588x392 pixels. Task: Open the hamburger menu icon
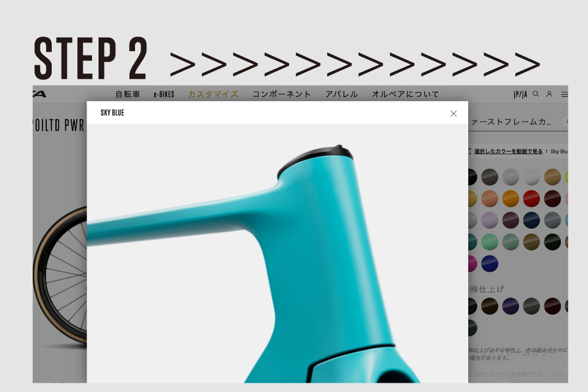565,95
